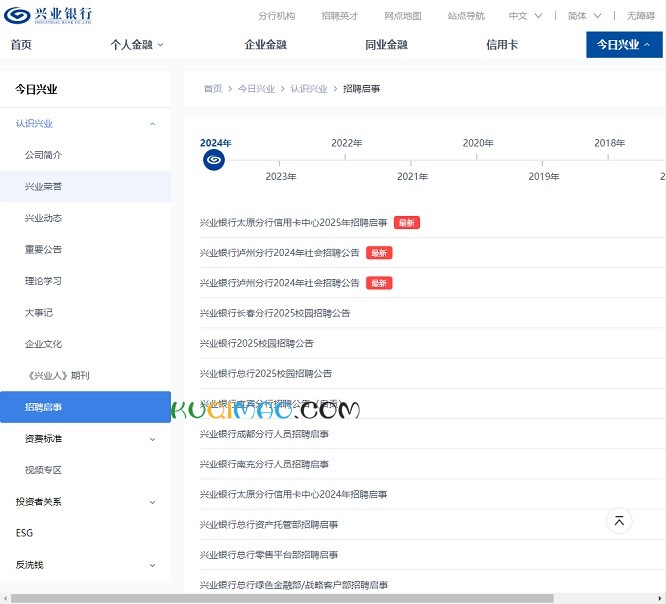The height and width of the screenshot is (604, 666).
Task: Click the horizontal scrollbar thumb
Action: tap(282, 598)
